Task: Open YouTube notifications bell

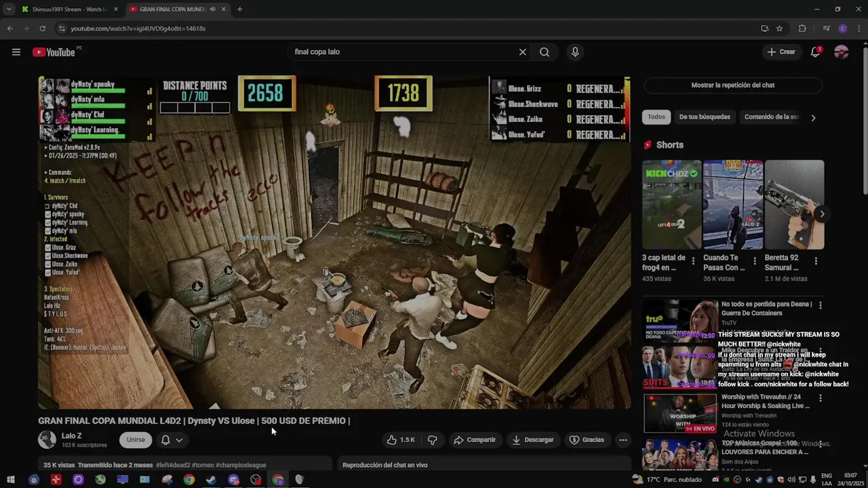Action: pyautogui.click(x=816, y=52)
